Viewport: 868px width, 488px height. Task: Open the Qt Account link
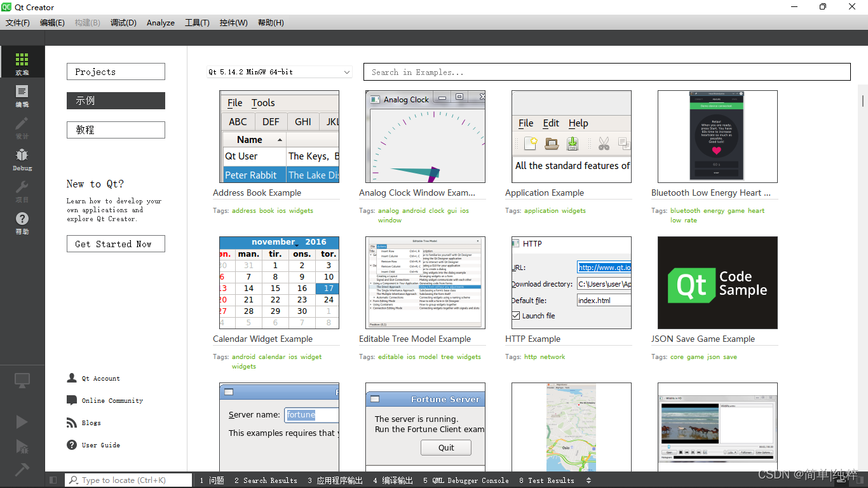(x=100, y=379)
